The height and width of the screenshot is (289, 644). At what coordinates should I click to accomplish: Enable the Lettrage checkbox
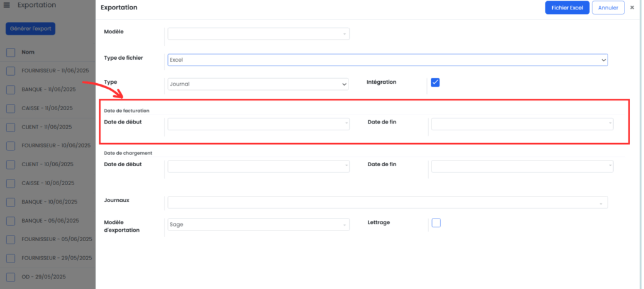[x=436, y=223]
